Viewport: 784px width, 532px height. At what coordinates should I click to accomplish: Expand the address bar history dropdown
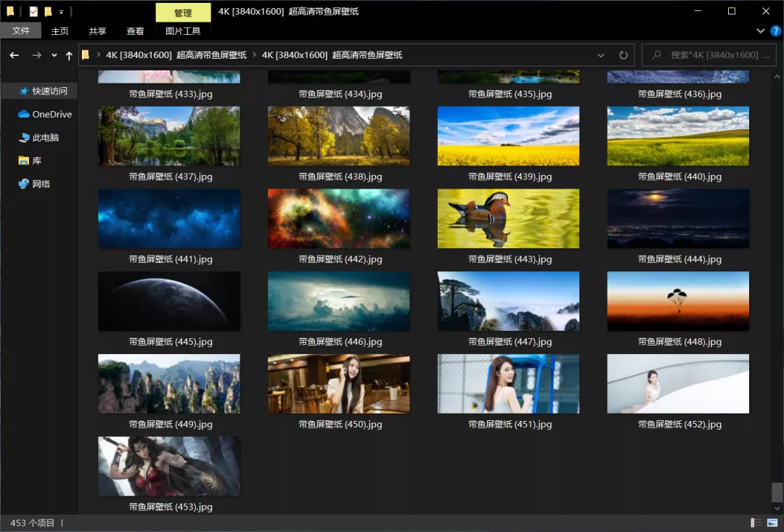coord(600,55)
